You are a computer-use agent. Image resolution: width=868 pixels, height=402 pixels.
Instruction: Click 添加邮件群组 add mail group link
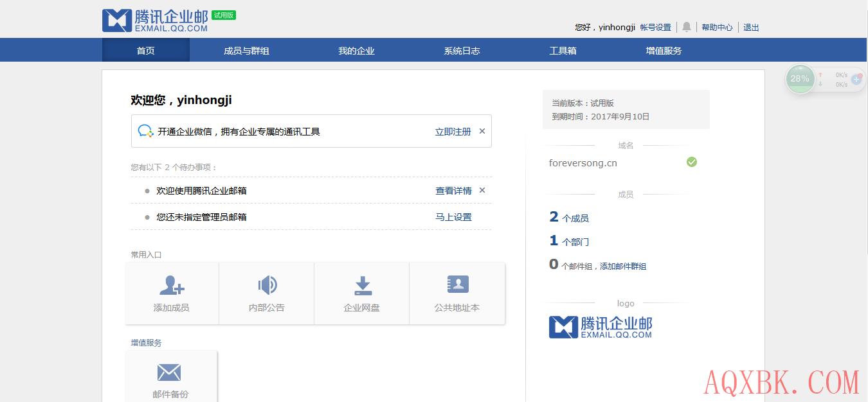pyautogui.click(x=623, y=266)
